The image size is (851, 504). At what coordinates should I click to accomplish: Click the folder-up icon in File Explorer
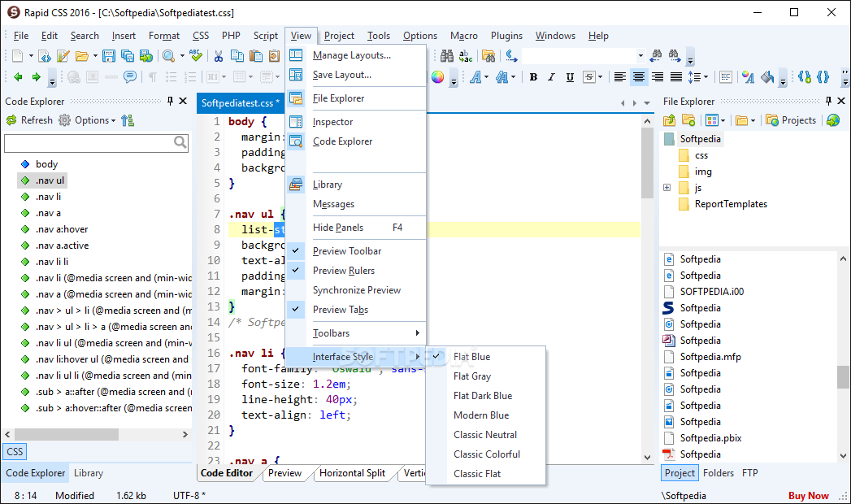[669, 119]
